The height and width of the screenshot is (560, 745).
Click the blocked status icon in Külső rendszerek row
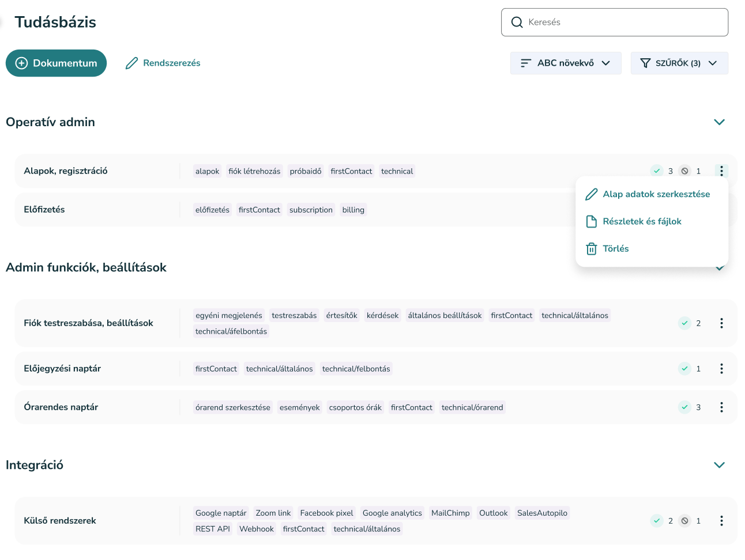click(x=684, y=521)
